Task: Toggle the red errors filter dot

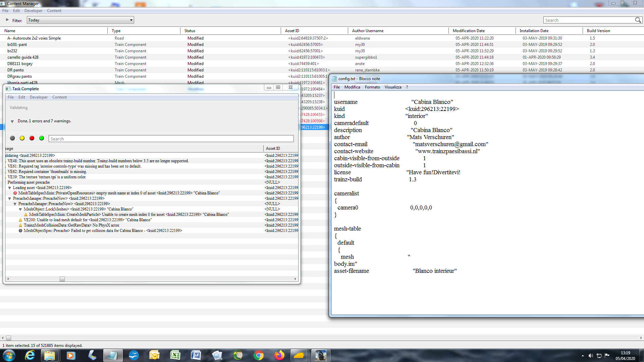Action: [x=32, y=138]
